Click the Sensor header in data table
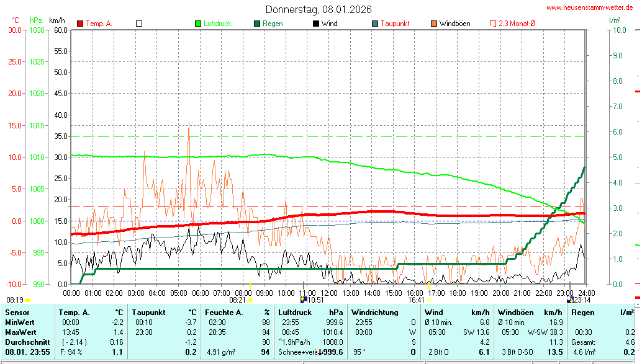The width and height of the screenshot is (642, 364). (x=17, y=313)
